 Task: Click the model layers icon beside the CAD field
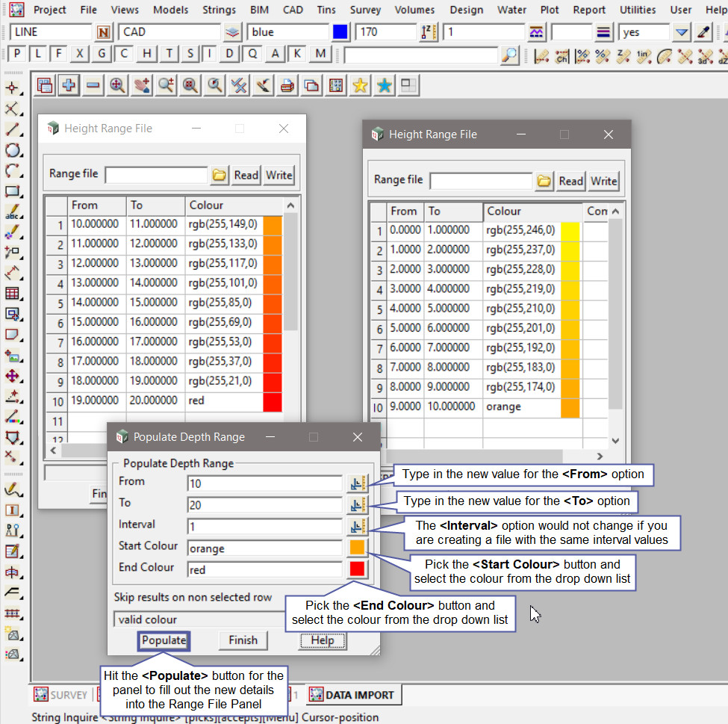[233, 33]
